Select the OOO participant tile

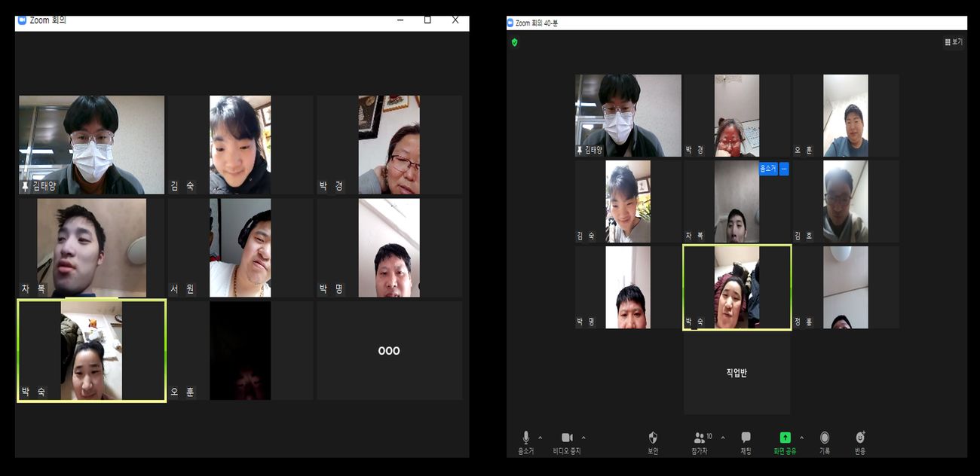coord(389,351)
